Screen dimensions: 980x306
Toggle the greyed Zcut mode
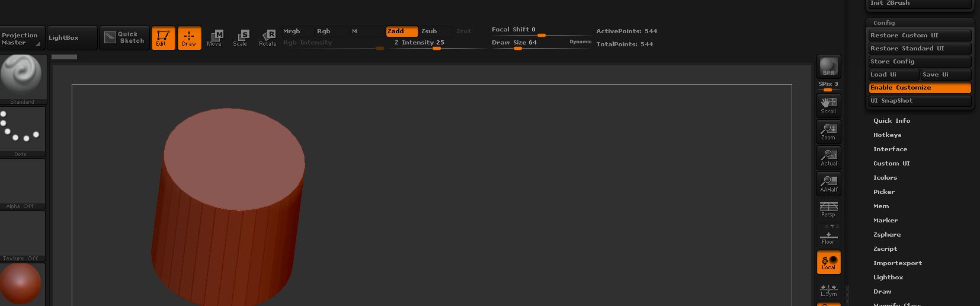click(x=470, y=31)
